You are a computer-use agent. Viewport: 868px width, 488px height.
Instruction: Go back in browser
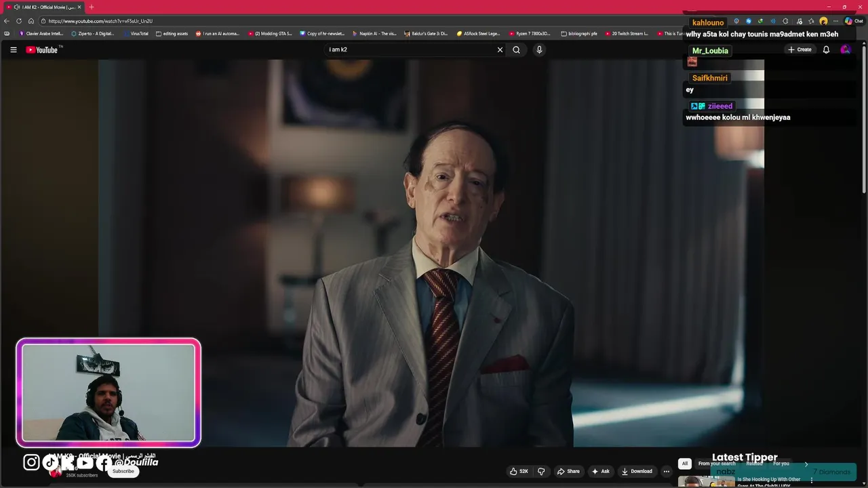(7, 21)
